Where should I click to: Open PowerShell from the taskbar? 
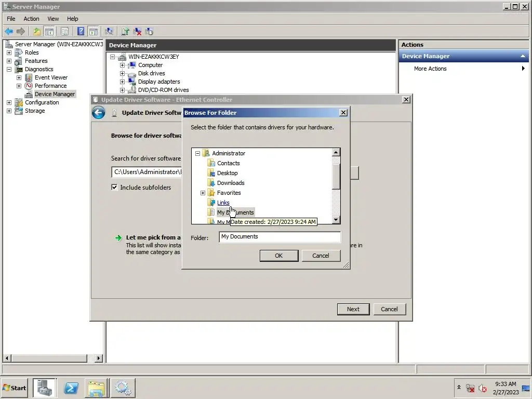(71, 388)
